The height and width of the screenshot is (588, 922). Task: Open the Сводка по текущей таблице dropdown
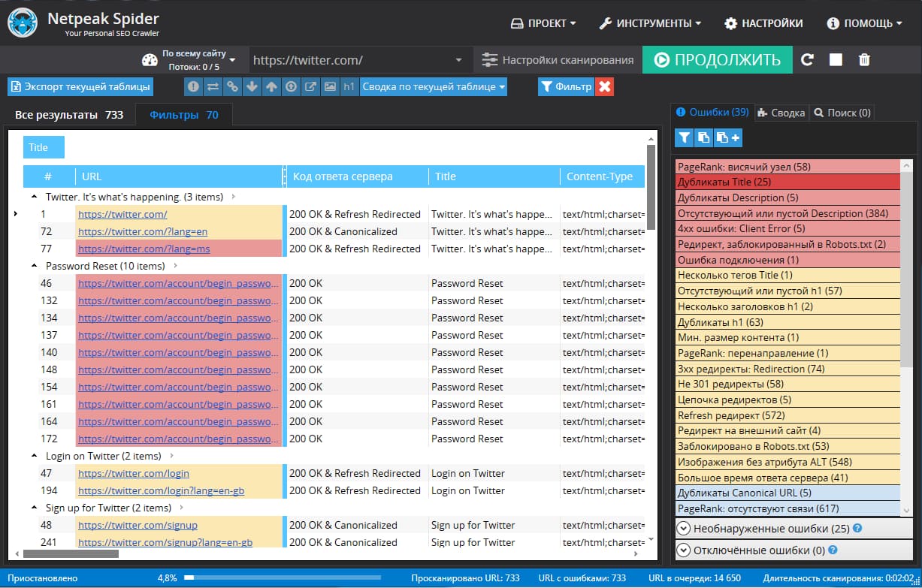(x=433, y=87)
